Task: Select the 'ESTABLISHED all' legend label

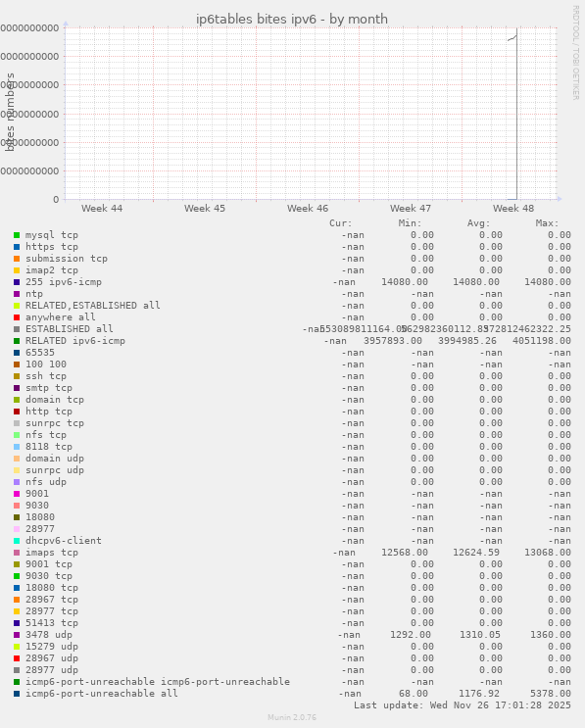Action: (70, 328)
